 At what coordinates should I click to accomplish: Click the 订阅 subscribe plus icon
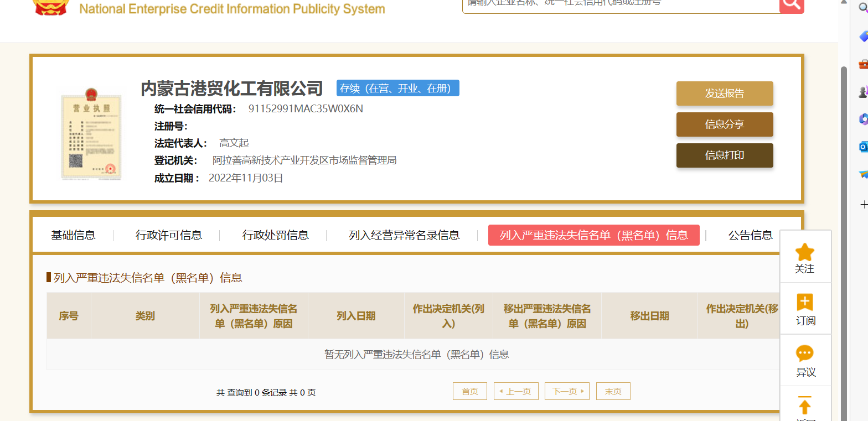tap(805, 303)
